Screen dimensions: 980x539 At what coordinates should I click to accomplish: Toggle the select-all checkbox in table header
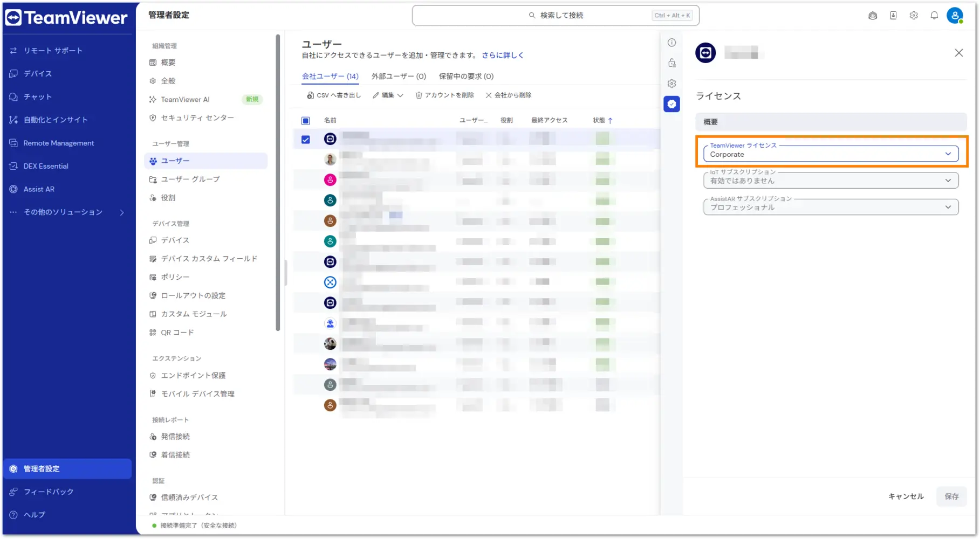point(306,121)
